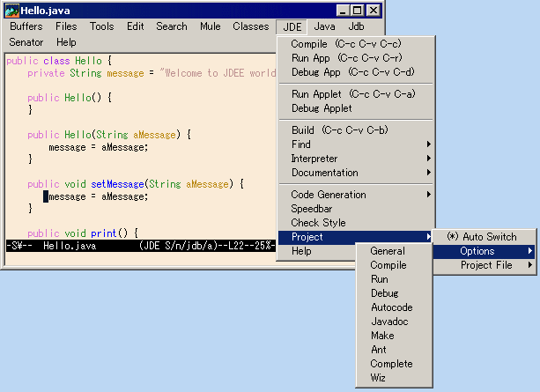Click the setMessage method name in the code
Viewport: 540px width, 392px height.
click(x=117, y=184)
